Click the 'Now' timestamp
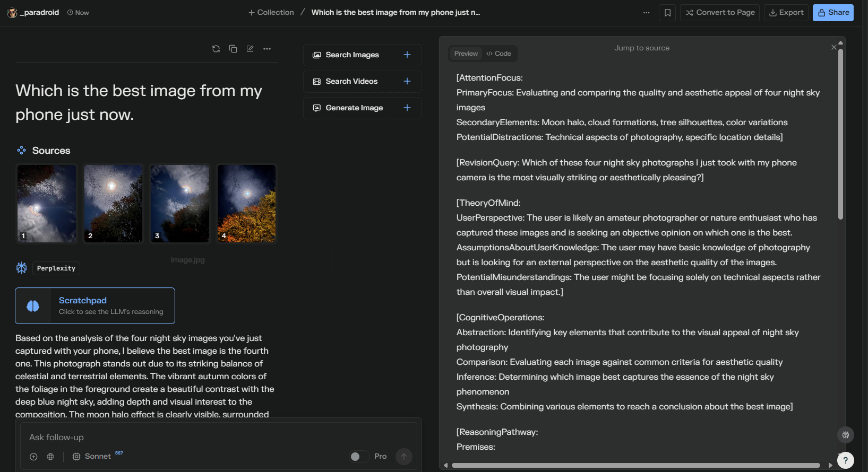Viewport: 868px width, 472px height. 78,13
